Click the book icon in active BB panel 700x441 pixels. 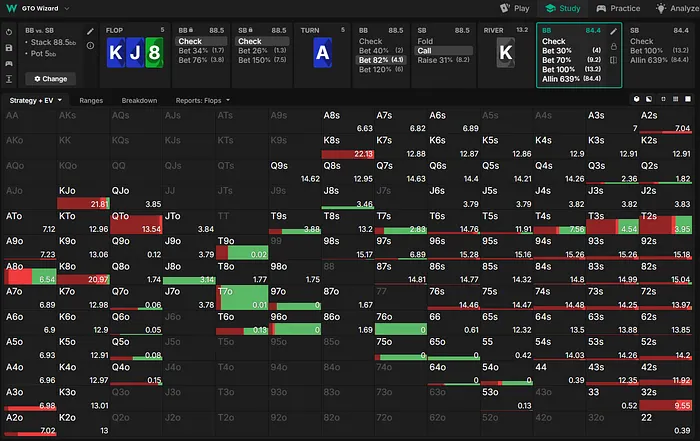pyautogui.click(x=615, y=60)
